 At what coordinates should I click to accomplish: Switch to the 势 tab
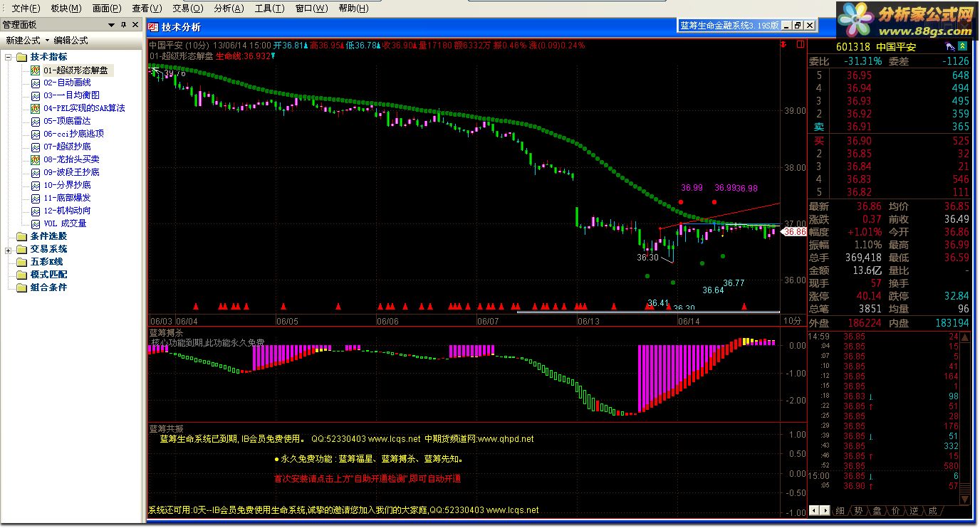(x=858, y=511)
